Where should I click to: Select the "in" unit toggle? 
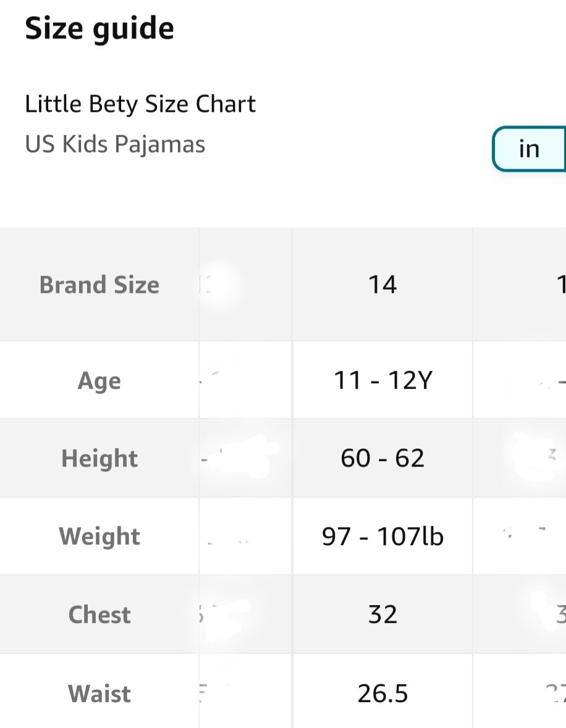530,149
